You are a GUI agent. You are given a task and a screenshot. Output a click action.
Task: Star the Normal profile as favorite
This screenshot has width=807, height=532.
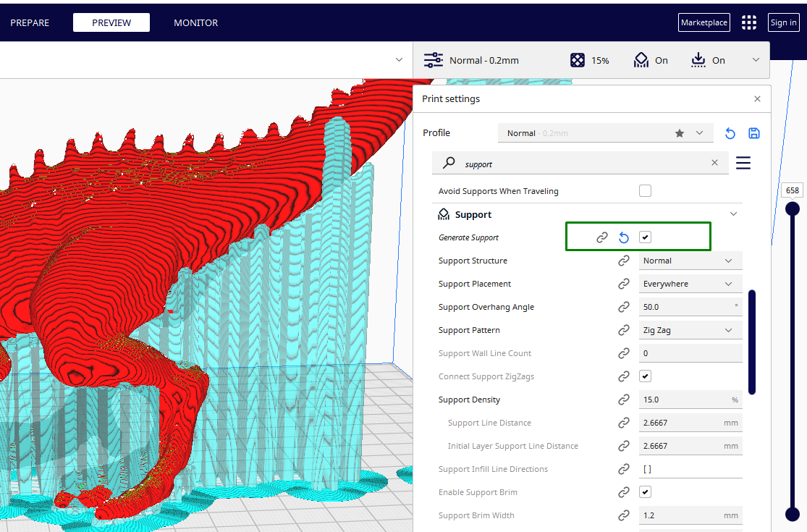click(679, 133)
